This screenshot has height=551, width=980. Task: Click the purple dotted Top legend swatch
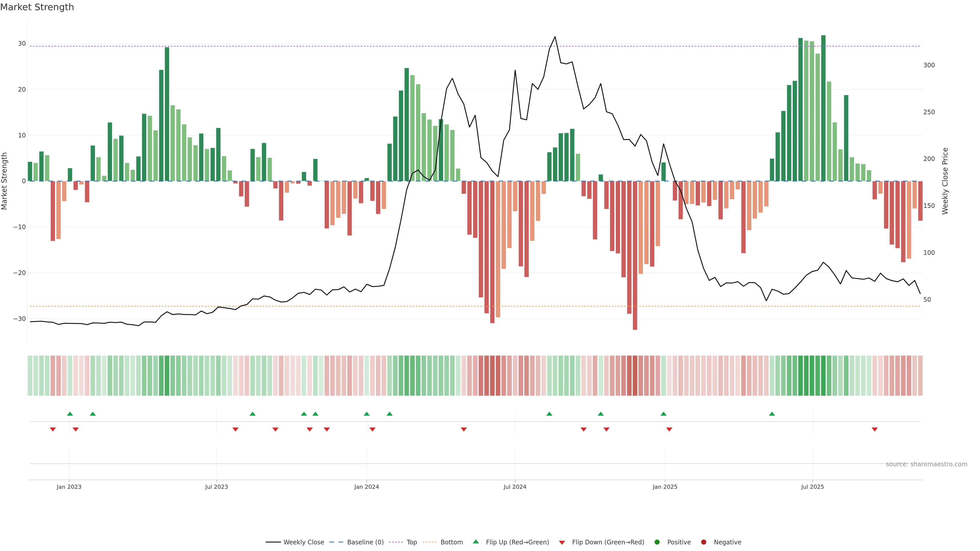pyautogui.click(x=396, y=542)
